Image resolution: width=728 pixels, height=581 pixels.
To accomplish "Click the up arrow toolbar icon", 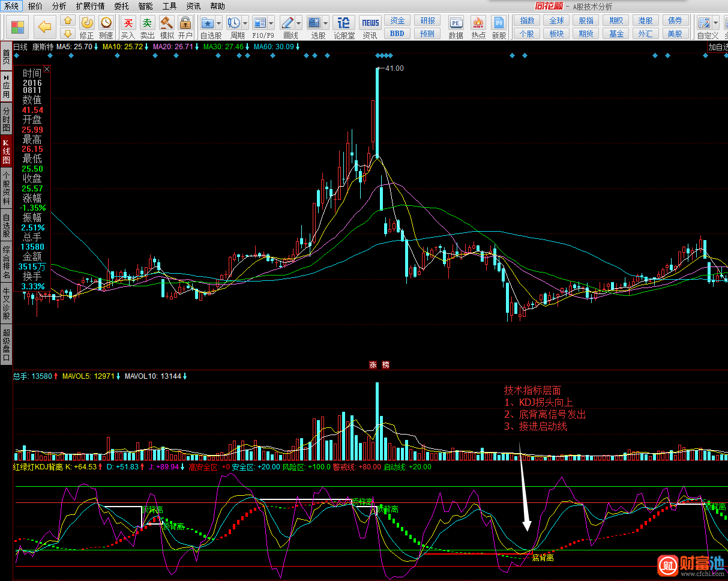I will pos(68,21).
